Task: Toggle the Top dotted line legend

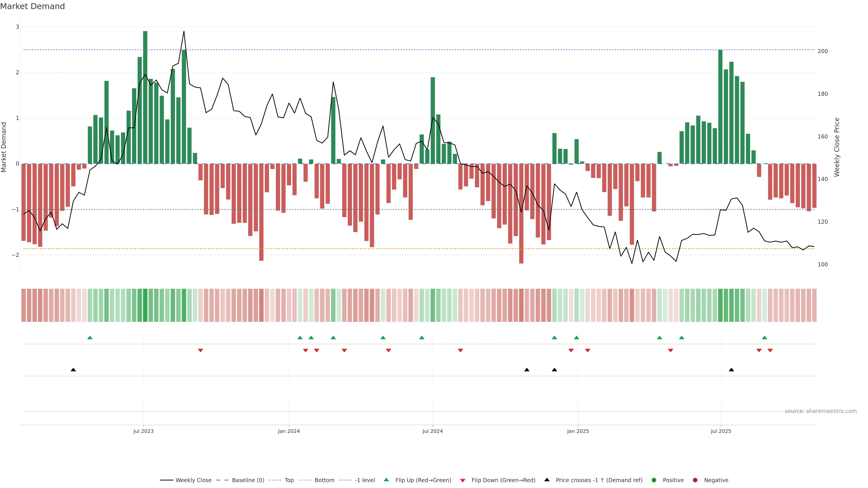Action: 275,480
